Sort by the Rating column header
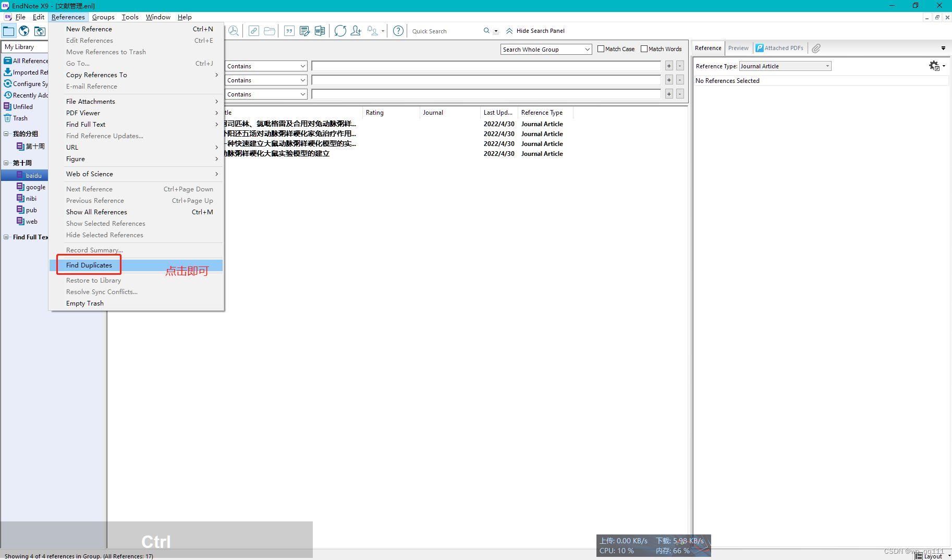This screenshot has width=952, height=560. 391,113
